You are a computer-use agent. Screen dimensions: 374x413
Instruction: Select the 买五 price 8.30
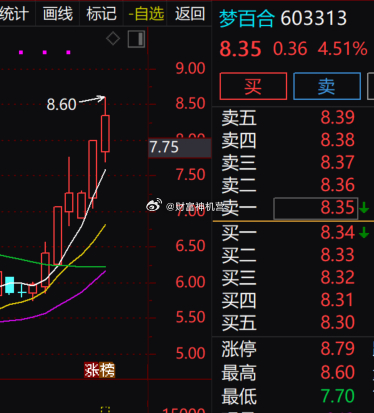click(337, 323)
